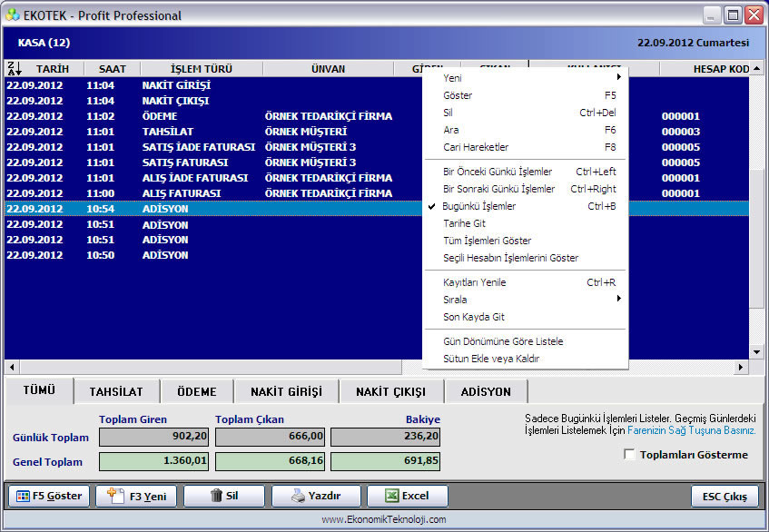Click the TARİH column header
The height and width of the screenshot is (532, 769).
pos(53,69)
